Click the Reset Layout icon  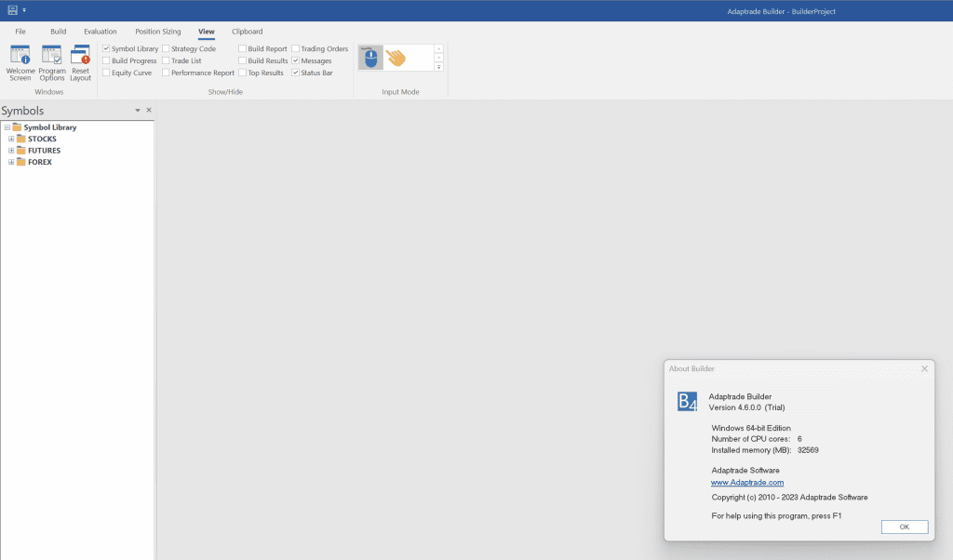point(81,62)
